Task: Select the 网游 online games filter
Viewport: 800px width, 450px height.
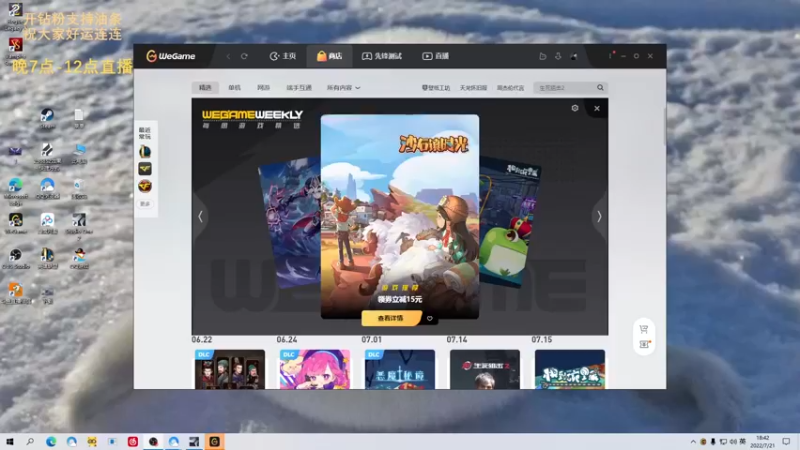Action: 263,88
